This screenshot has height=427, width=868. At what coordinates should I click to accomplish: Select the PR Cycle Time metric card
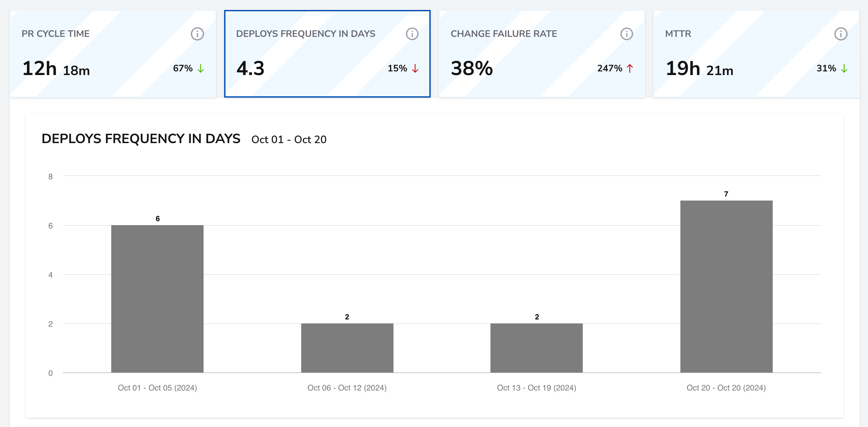click(113, 53)
